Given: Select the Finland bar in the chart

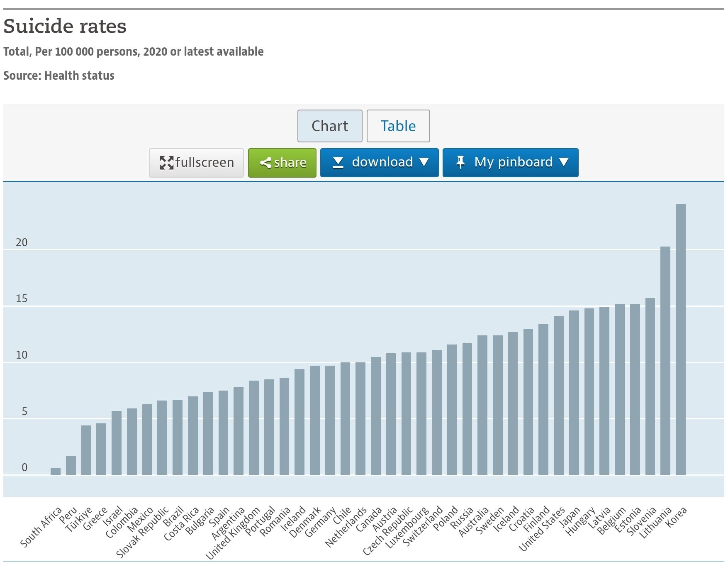Looking at the screenshot, I should 543,399.
